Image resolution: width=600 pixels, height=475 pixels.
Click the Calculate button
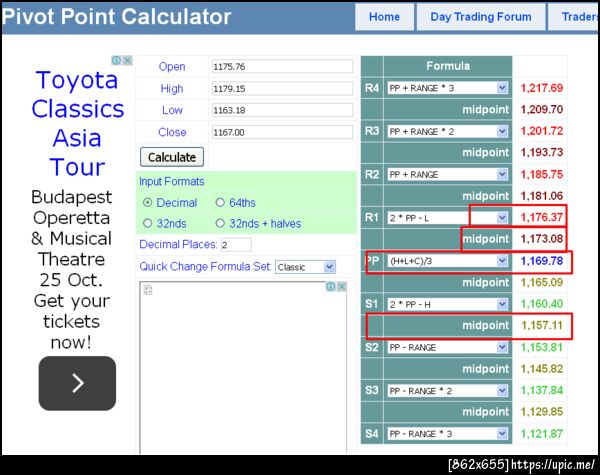tap(172, 157)
